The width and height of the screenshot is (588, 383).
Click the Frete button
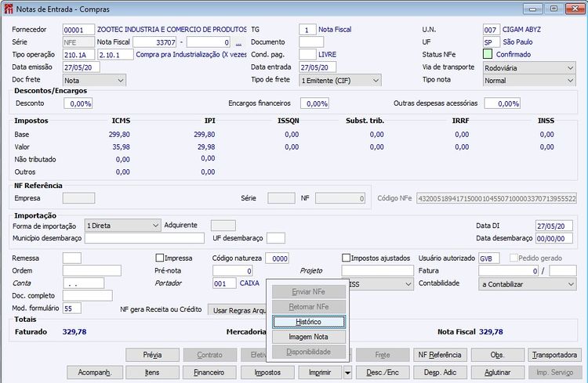[383, 355]
